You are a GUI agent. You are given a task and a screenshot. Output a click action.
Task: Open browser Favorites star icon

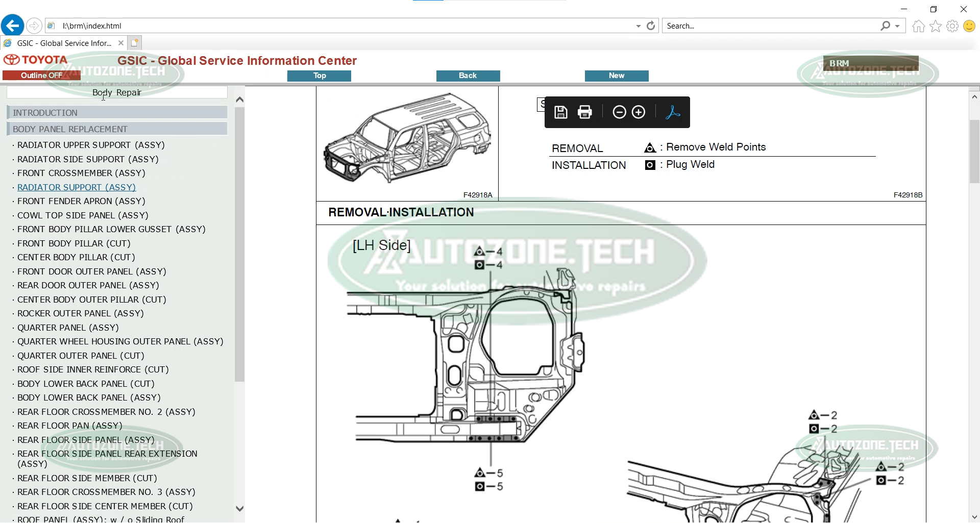point(936,26)
